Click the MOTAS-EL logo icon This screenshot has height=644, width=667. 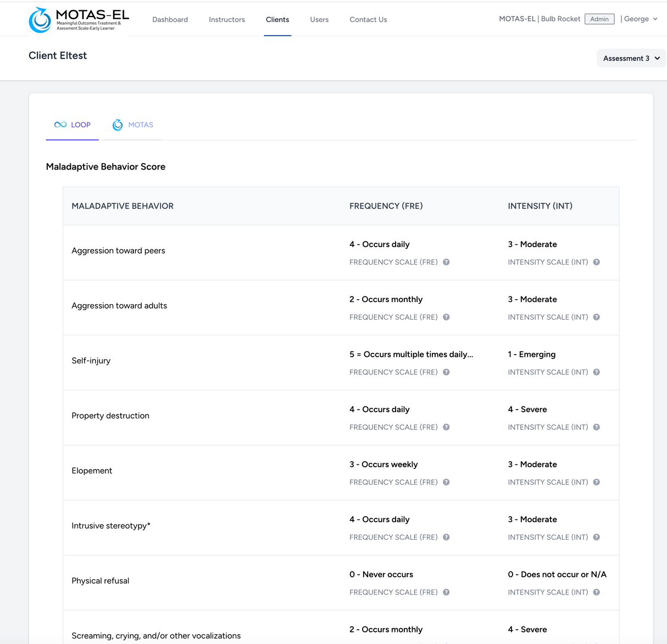coord(39,18)
